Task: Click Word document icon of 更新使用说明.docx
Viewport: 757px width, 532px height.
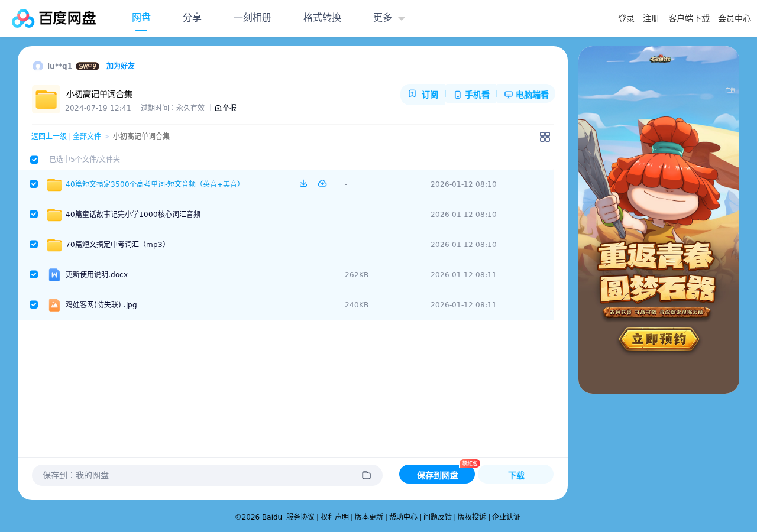Action: 54,275
